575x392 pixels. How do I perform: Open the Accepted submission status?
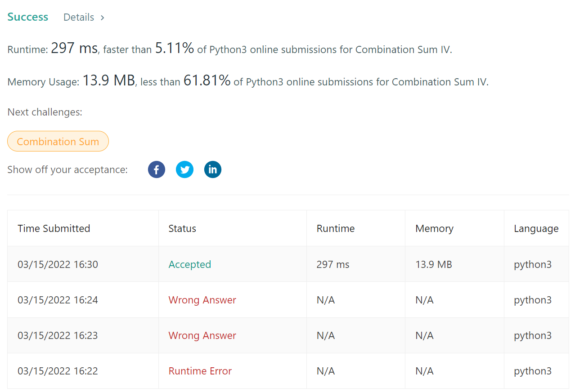click(190, 264)
